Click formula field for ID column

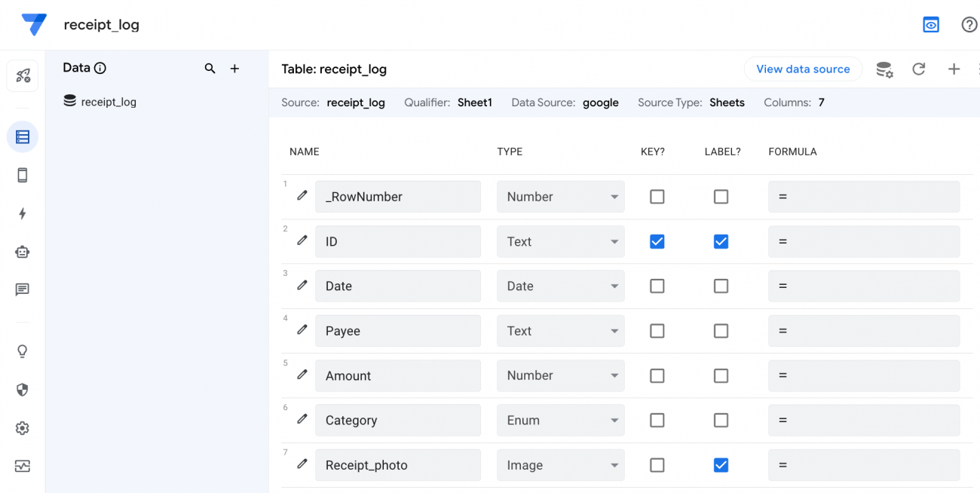pyautogui.click(x=864, y=241)
